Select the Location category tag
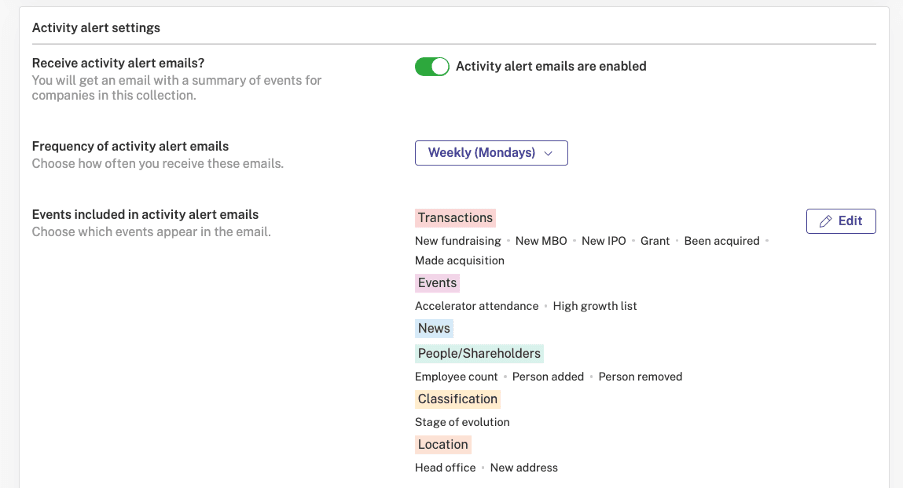Image resolution: width=904 pixels, height=488 pixels. point(443,445)
